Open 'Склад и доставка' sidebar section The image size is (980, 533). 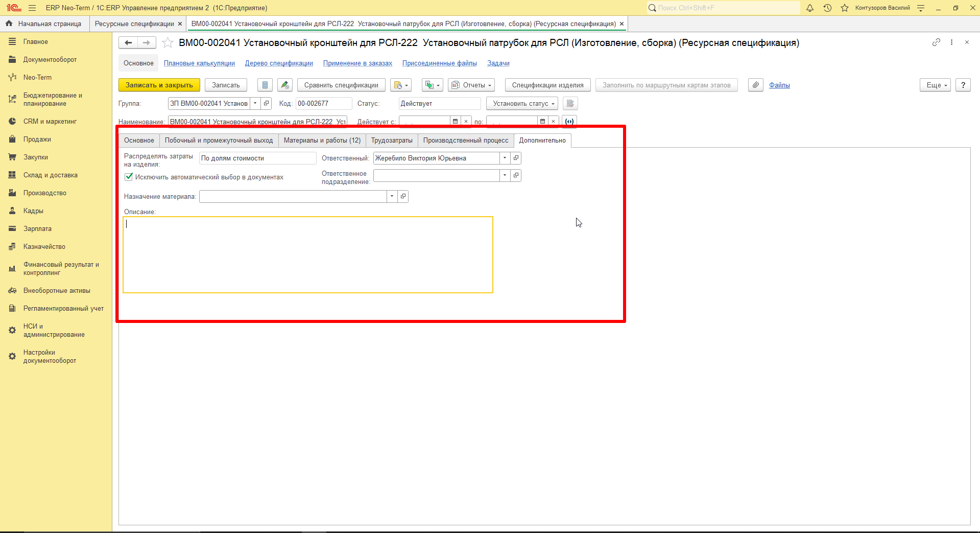pos(51,175)
